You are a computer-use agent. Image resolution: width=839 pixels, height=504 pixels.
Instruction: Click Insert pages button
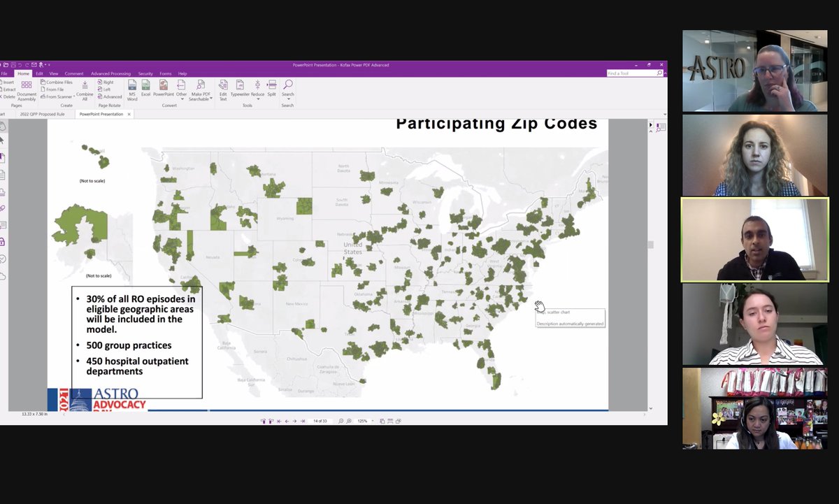(7, 82)
